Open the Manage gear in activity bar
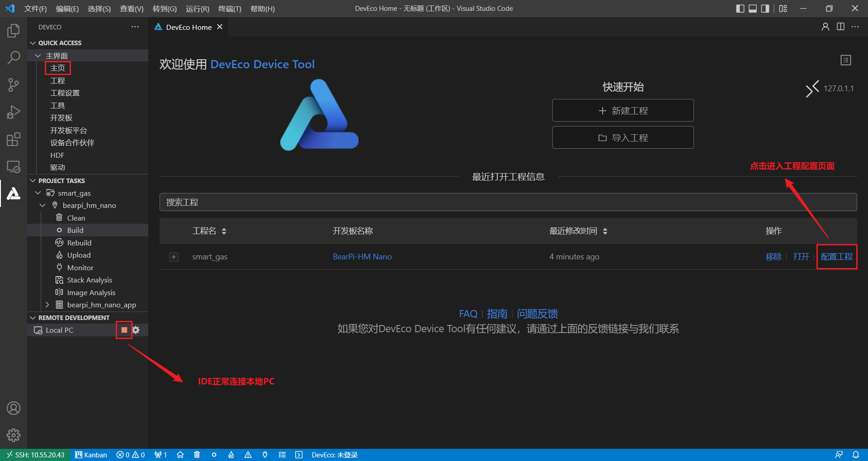 point(14,435)
